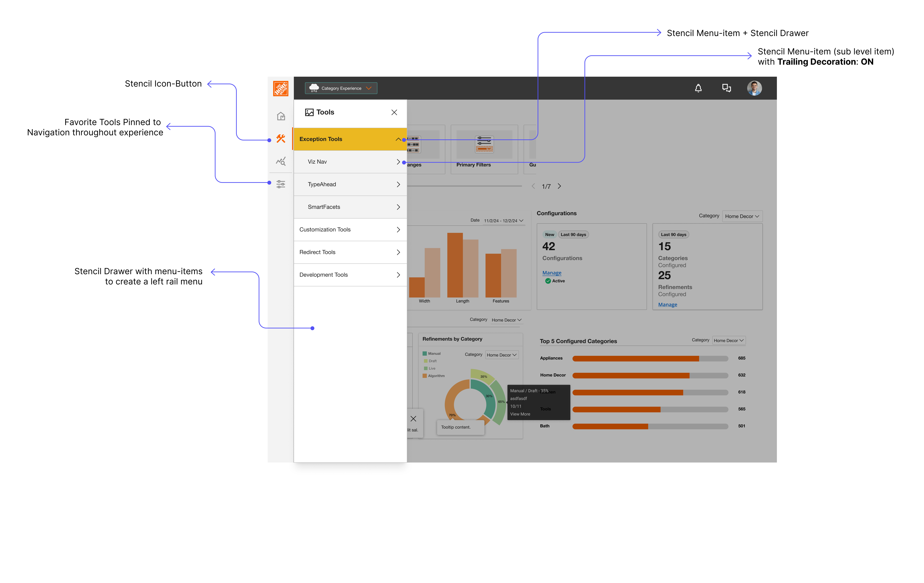Viewport: 924px width, 583px height.
Task: Open Home Decor dropdown in Refinements by Category
Action: pyautogui.click(x=502, y=355)
